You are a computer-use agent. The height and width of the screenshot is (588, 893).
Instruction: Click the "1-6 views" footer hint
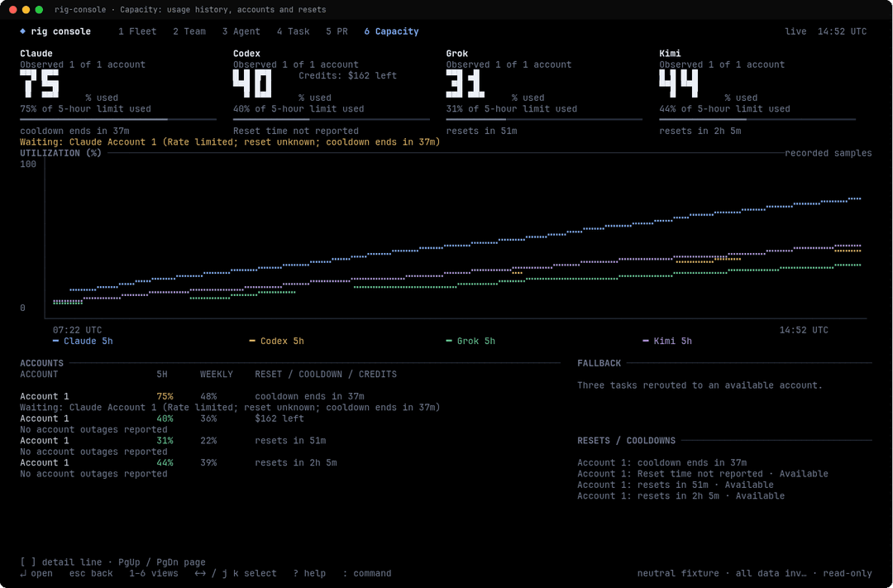tap(154, 573)
